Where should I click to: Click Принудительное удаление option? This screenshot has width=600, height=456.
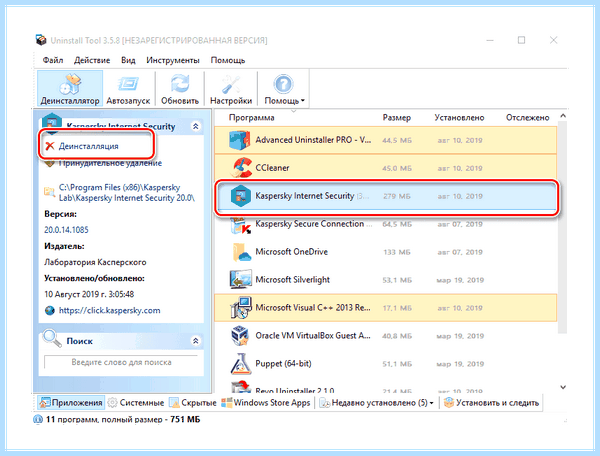click(110, 163)
